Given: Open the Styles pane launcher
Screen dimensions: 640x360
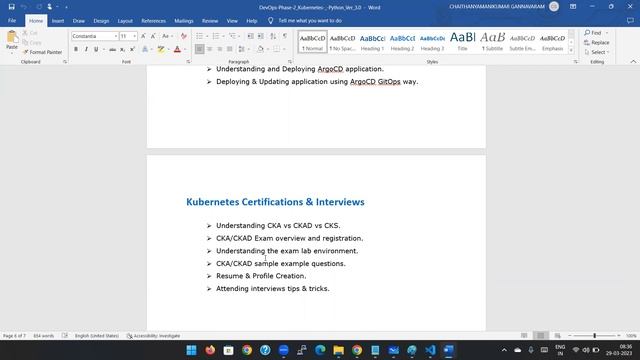Looking at the screenshot, I should (576, 62).
